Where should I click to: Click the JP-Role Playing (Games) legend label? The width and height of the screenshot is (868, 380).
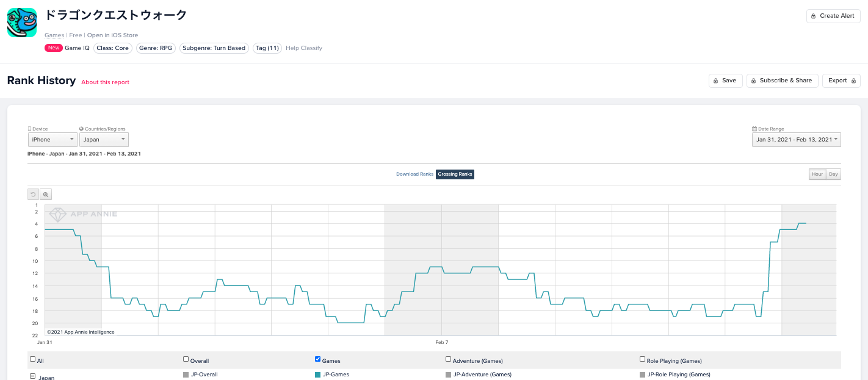coord(679,375)
